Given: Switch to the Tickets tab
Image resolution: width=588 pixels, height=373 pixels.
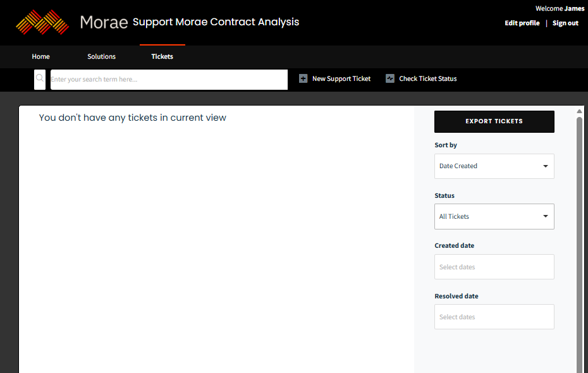Looking at the screenshot, I should [x=162, y=56].
